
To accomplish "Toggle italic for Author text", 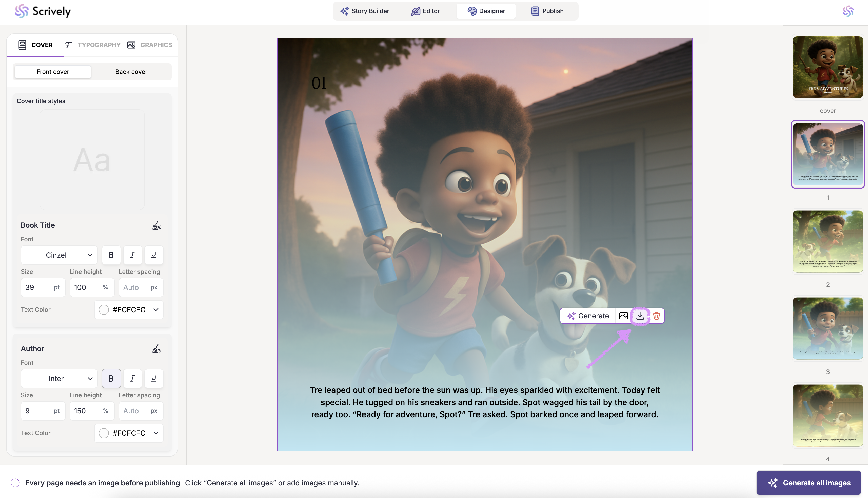I will pos(132,379).
